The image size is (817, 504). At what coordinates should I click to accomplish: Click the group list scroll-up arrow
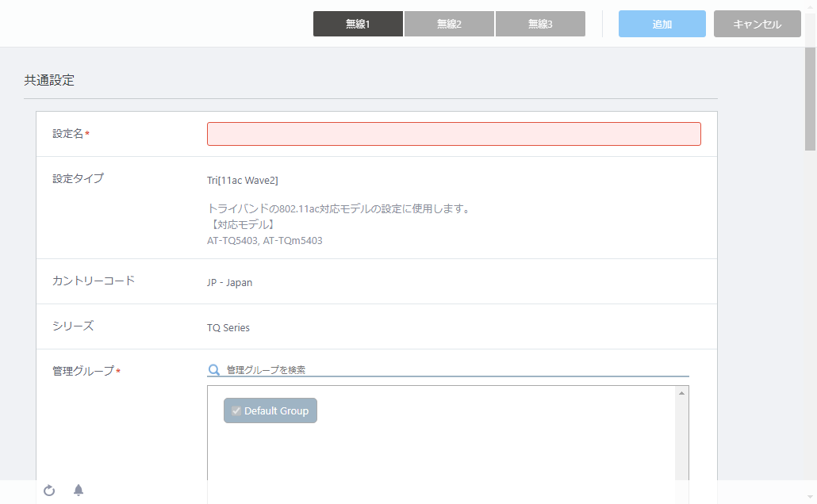[681, 393]
